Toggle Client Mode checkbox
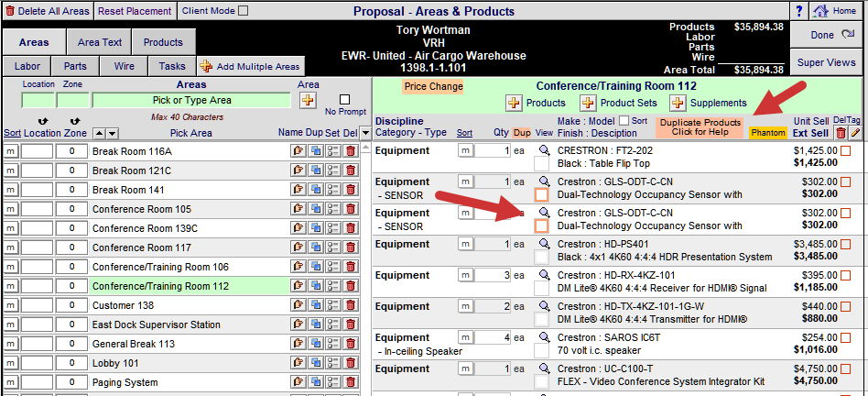 coord(243,10)
